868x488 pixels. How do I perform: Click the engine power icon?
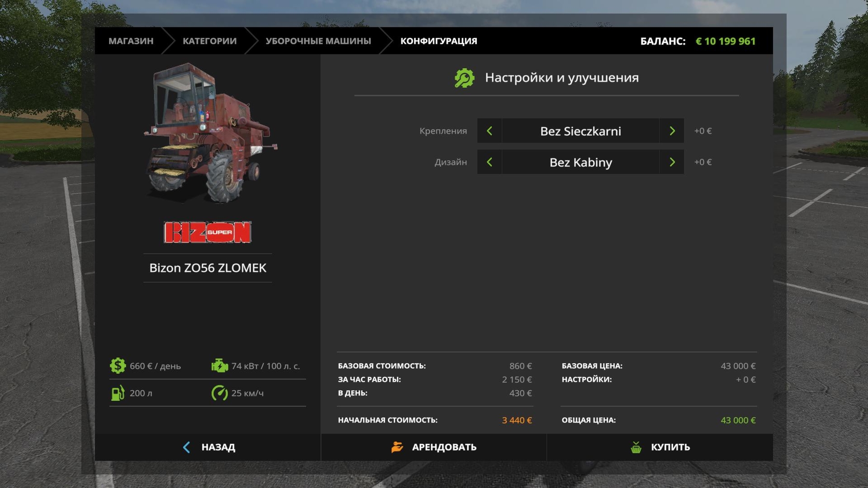click(219, 366)
